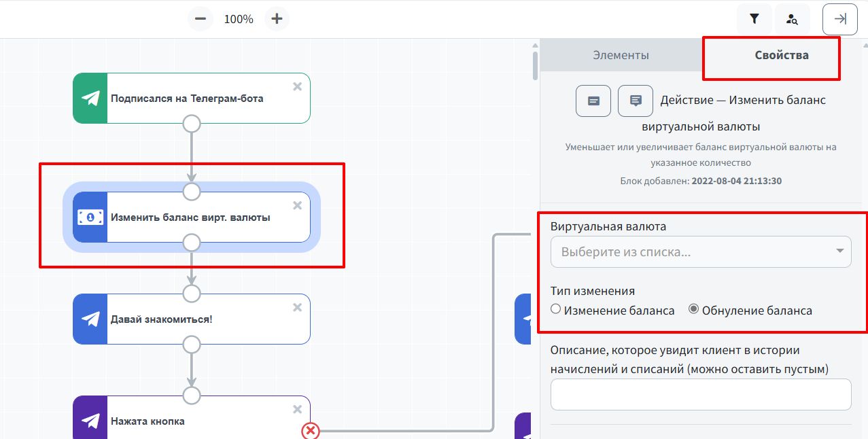Zoom out with the minus button

[200, 19]
